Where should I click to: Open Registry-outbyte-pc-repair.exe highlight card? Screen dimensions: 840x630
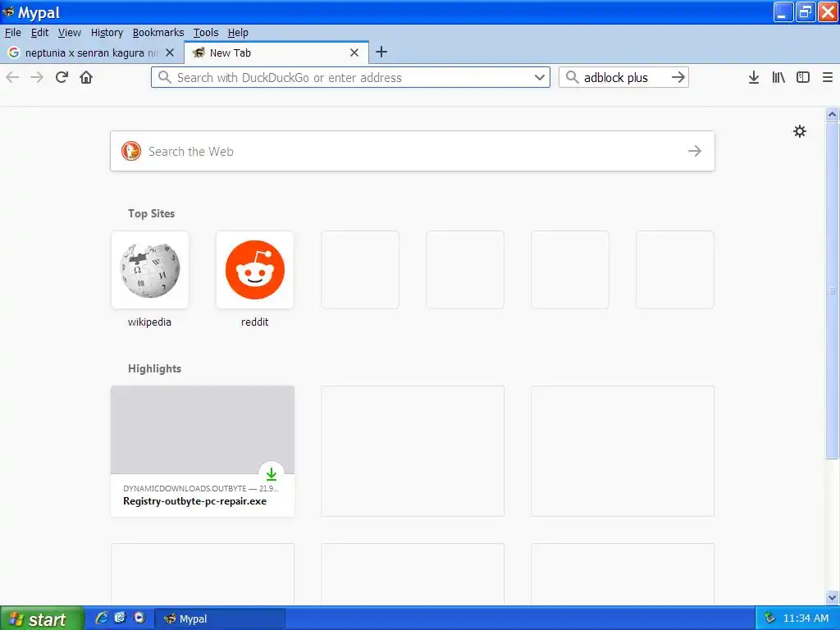click(x=203, y=451)
